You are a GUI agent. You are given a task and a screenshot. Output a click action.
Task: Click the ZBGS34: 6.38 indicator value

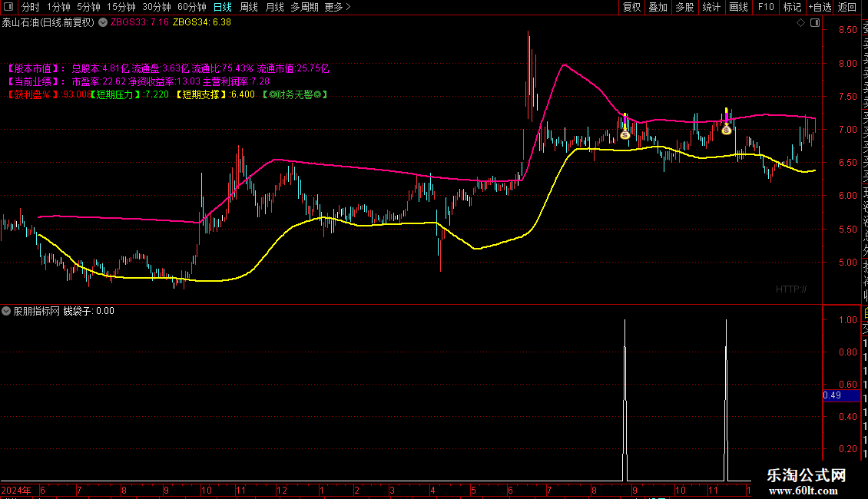pyautogui.click(x=201, y=23)
